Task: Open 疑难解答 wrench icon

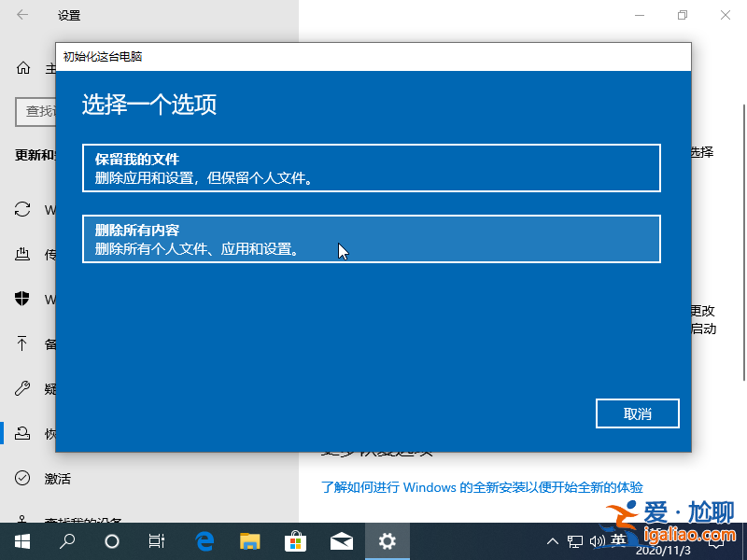Action: (x=22, y=388)
